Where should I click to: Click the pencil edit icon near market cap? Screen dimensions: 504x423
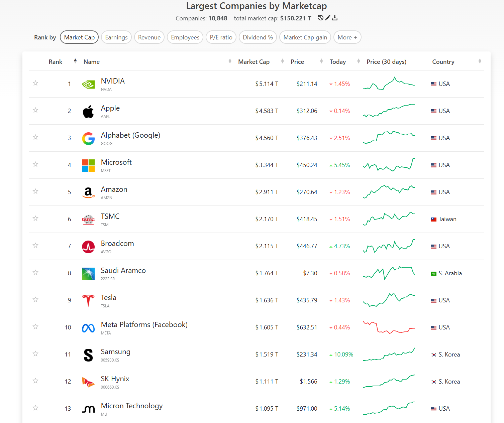click(x=328, y=18)
